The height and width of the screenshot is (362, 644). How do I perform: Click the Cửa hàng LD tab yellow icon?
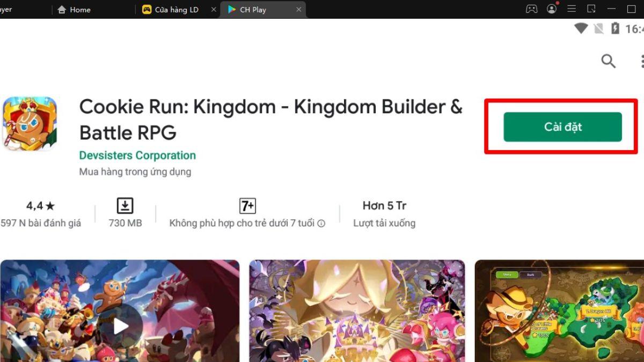click(147, 10)
